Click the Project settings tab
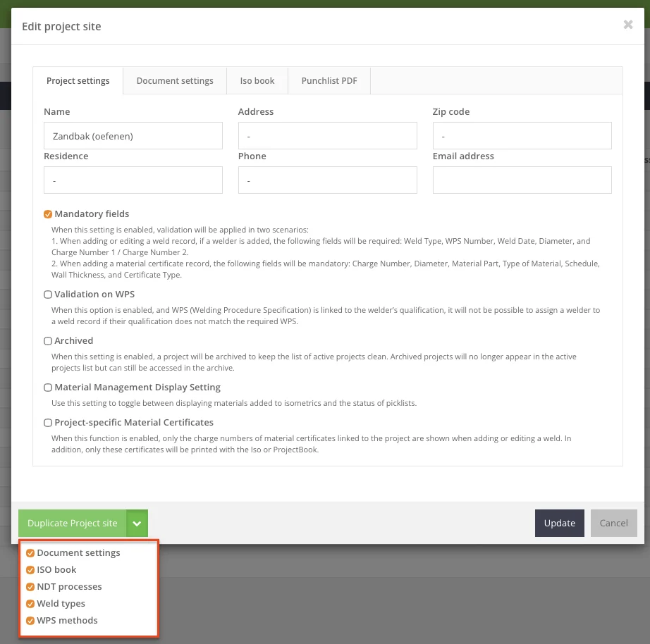Screen dimensions: 650x644 coord(78,81)
